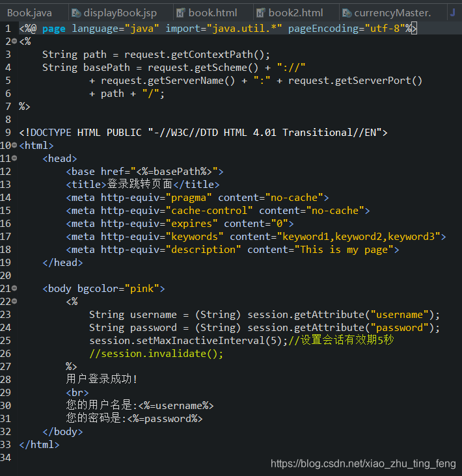Click line number 20 in the gutter

point(5,276)
